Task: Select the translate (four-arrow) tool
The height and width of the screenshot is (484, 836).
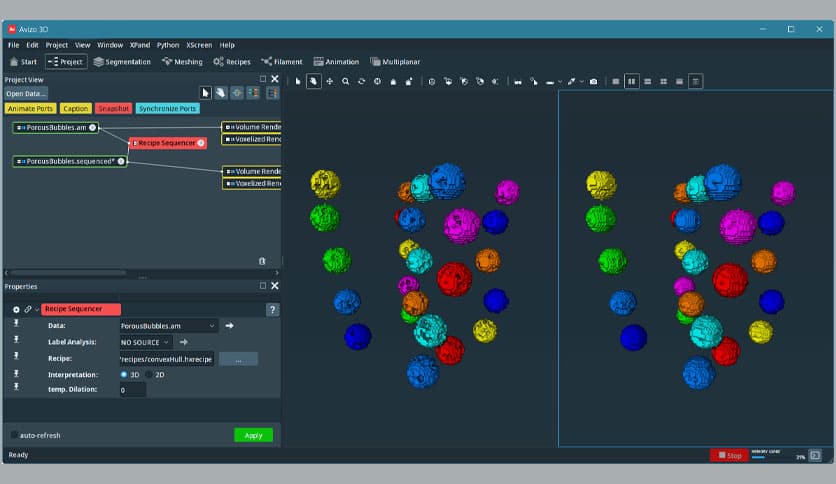Action: 329,81
